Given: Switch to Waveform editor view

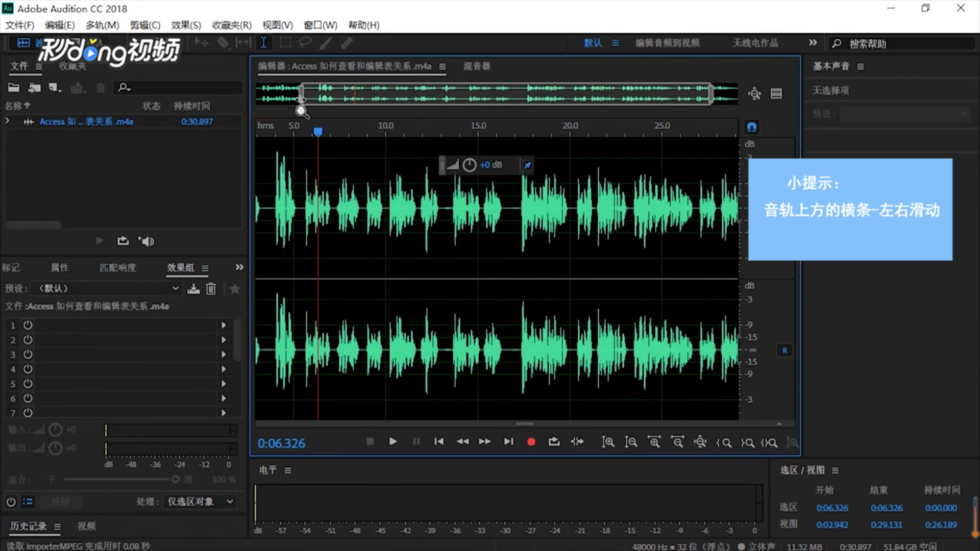Looking at the screenshot, I should [23, 43].
